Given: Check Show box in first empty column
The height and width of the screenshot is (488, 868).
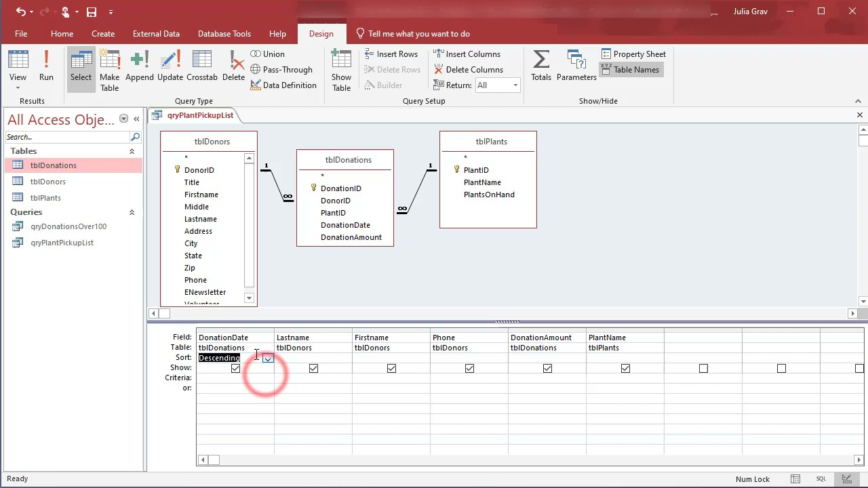Looking at the screenshot, I should click(x=703, y=368).
